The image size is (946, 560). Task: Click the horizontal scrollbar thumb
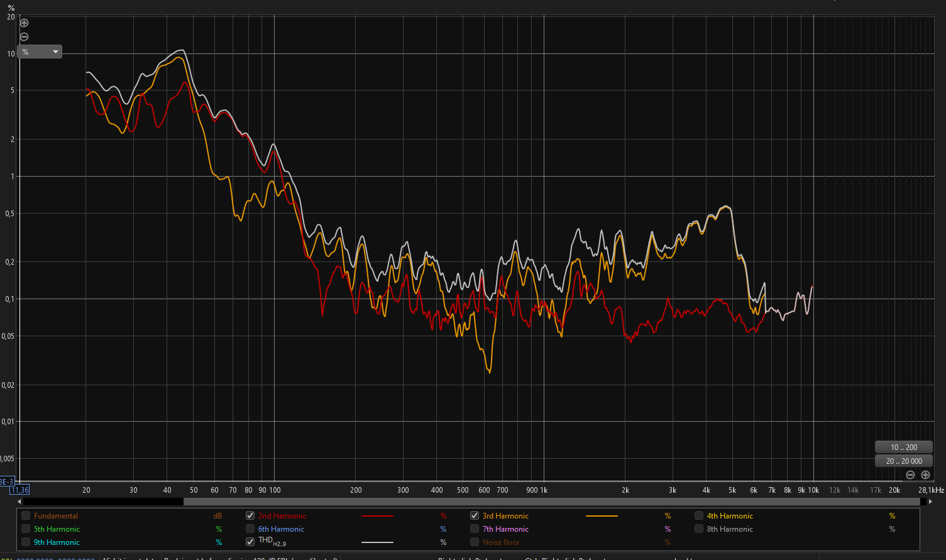[552, 502]
